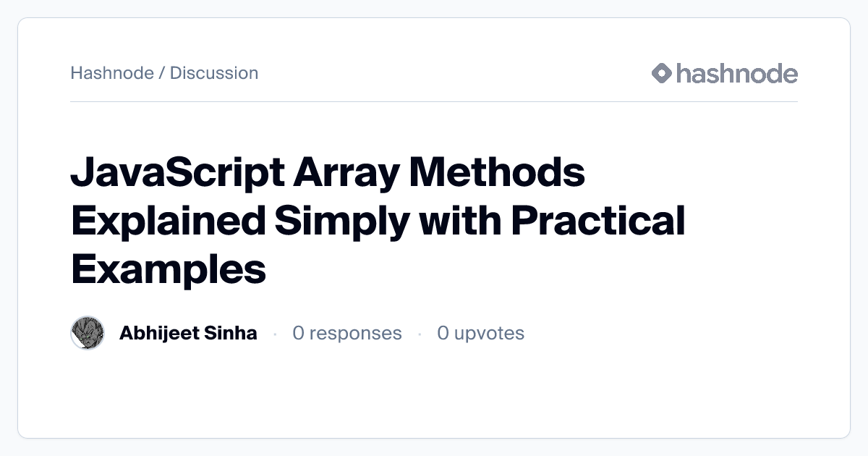Click the horizontal divider under the breadcrumb

tap(434, 101)
